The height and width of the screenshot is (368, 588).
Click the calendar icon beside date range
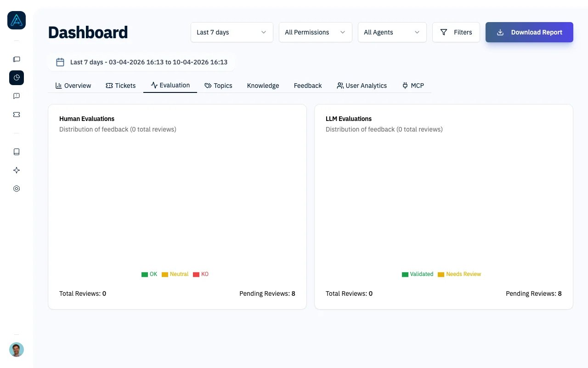60,62
